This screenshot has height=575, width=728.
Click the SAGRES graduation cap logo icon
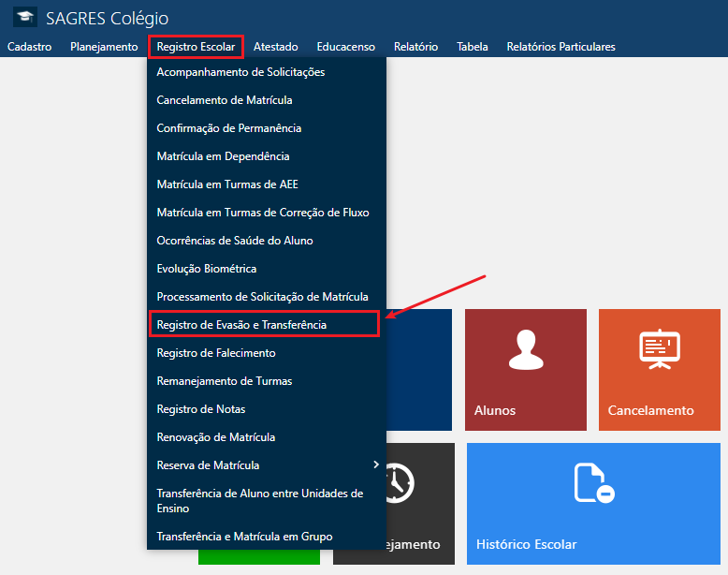point(24,18)
